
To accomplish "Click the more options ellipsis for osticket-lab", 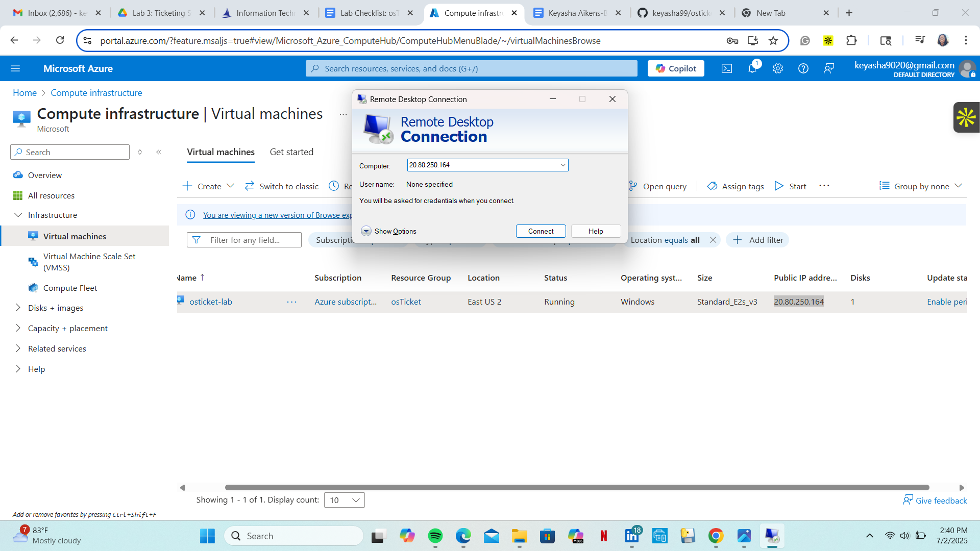I will [292, 302].
